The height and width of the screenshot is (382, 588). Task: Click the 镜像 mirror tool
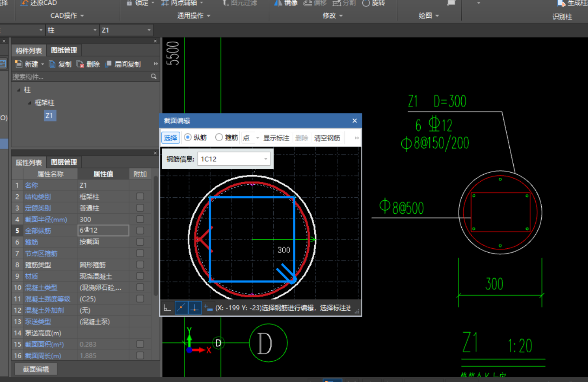(x=286, y=3)
